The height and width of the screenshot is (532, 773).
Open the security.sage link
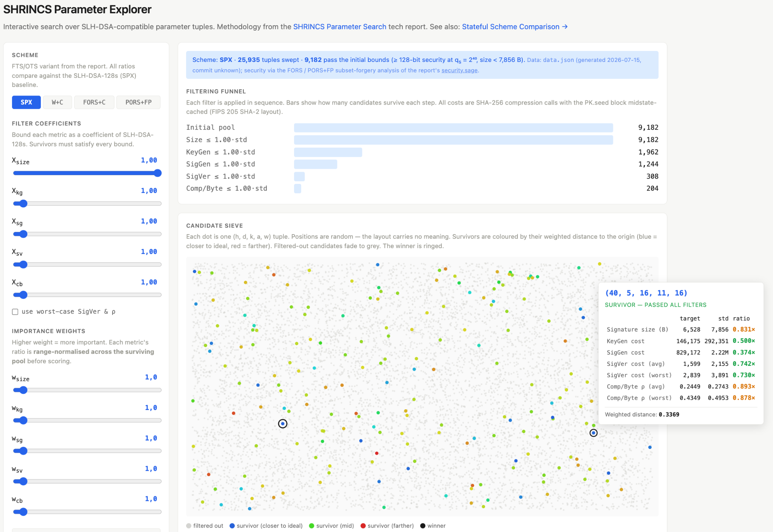pyautogui.click(x=459, y=70)
